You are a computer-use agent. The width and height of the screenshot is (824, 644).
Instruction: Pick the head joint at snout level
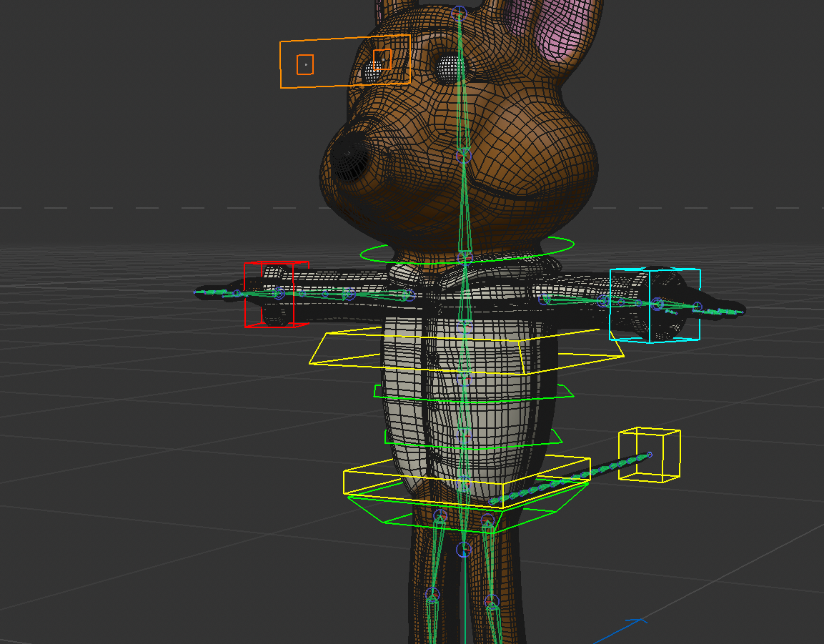tap(463, 155)
